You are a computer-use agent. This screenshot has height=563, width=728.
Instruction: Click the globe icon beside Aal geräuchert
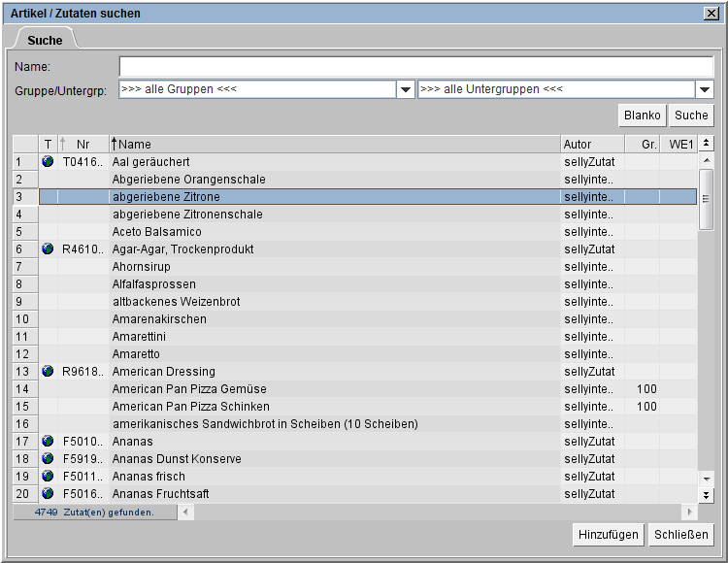(48, 162)
